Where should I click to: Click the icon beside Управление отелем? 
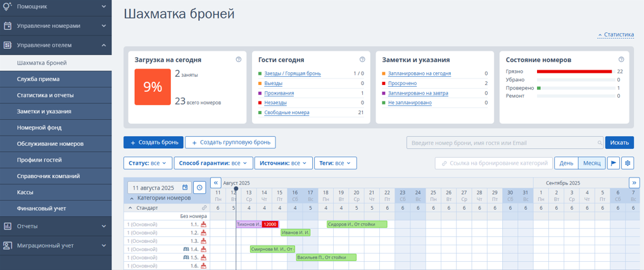(8, 45)
